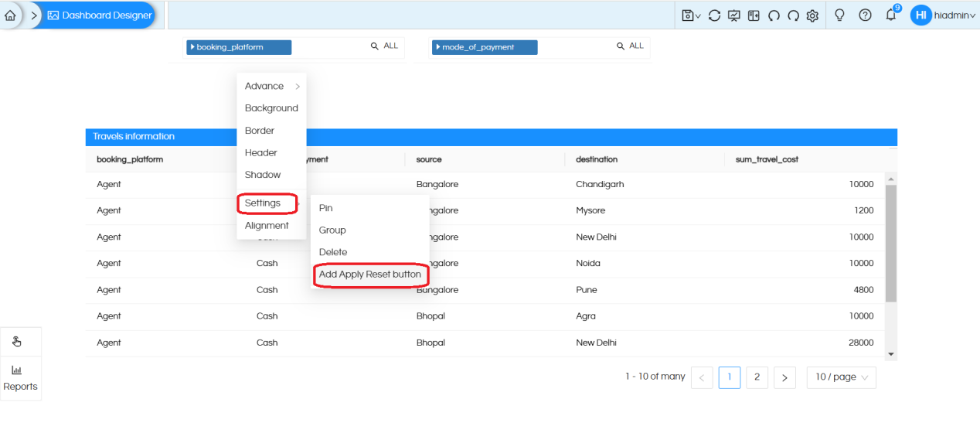The width and height of the screenshot is (980, 423).
Task: Open the dashboard settings gear
Action: [x=812, y=15]
